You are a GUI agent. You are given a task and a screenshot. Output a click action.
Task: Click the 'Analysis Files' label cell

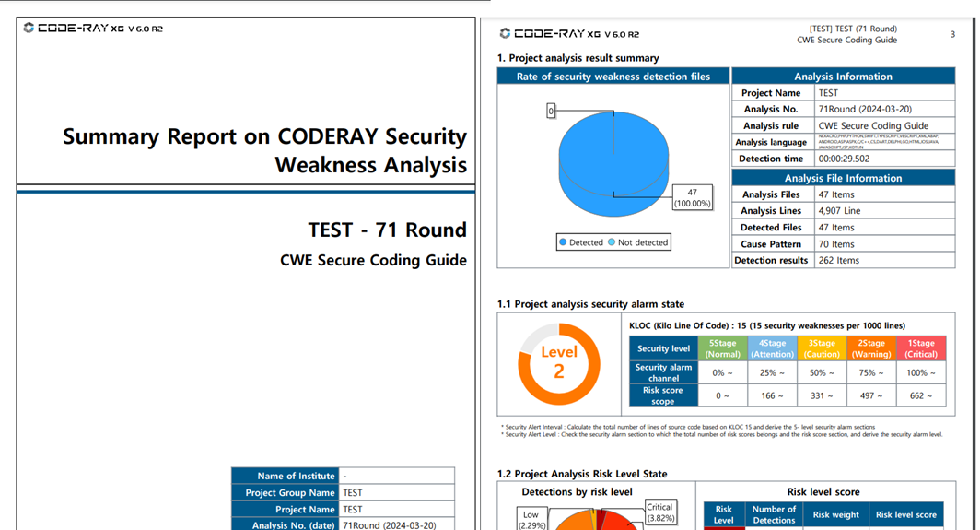coord(773,194)
